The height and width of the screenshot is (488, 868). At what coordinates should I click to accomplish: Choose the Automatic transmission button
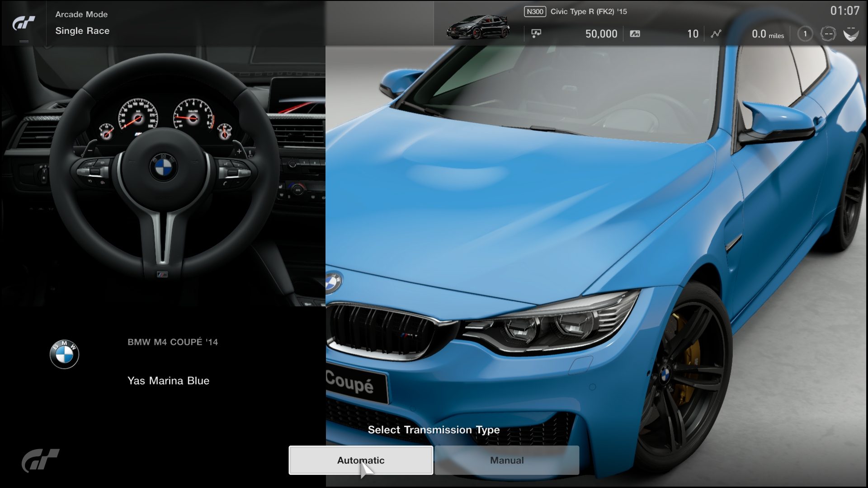point(361,460)
